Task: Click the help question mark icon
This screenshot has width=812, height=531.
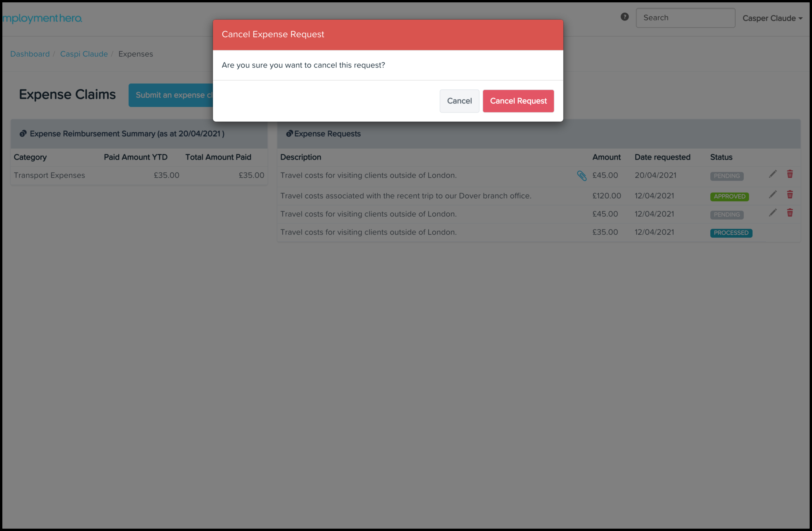Action: 624,17
